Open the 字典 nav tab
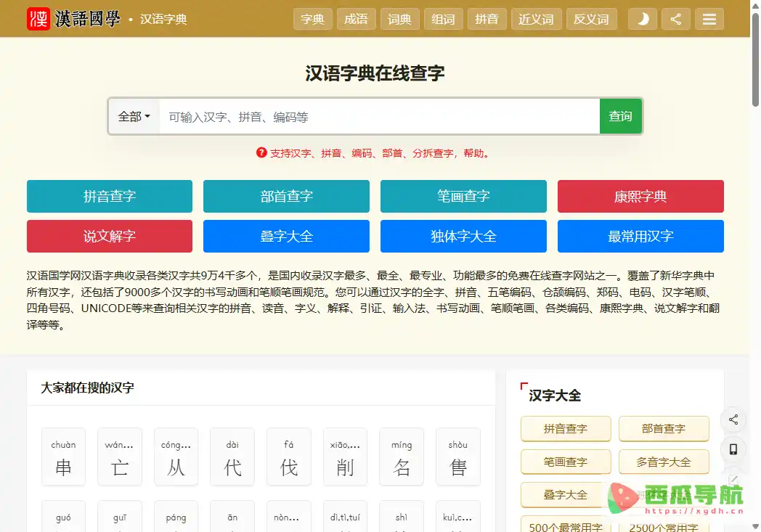The image size is (761, 532). click(x=312, y=19)
